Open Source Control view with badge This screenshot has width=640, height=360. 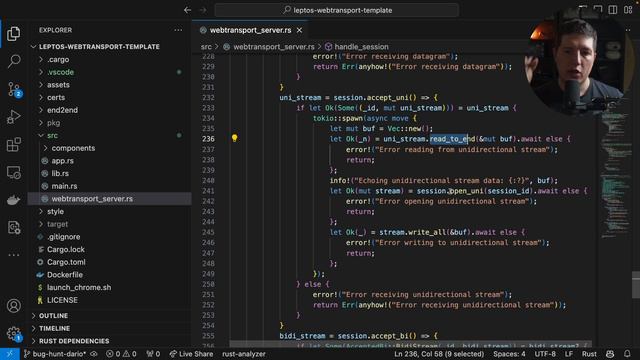[14, 89]
